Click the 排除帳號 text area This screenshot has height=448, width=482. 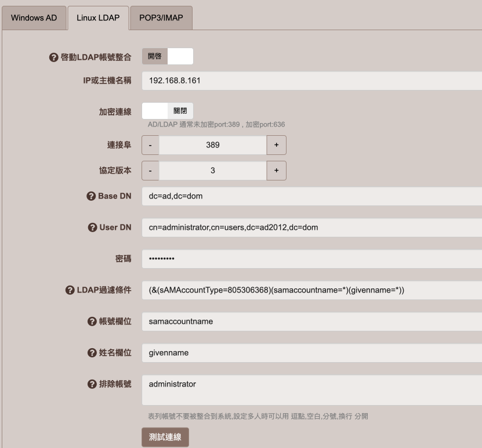pyautogui.click(x=311, y=390)
